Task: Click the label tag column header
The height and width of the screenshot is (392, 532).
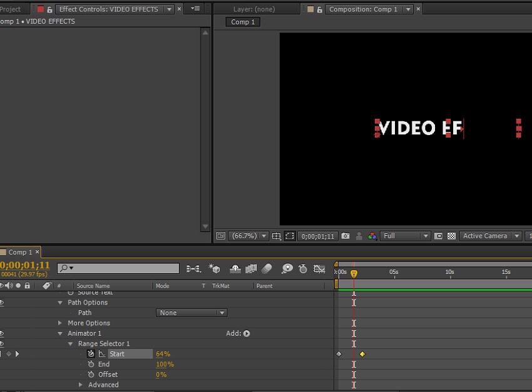Action: (x=47, y=286)
